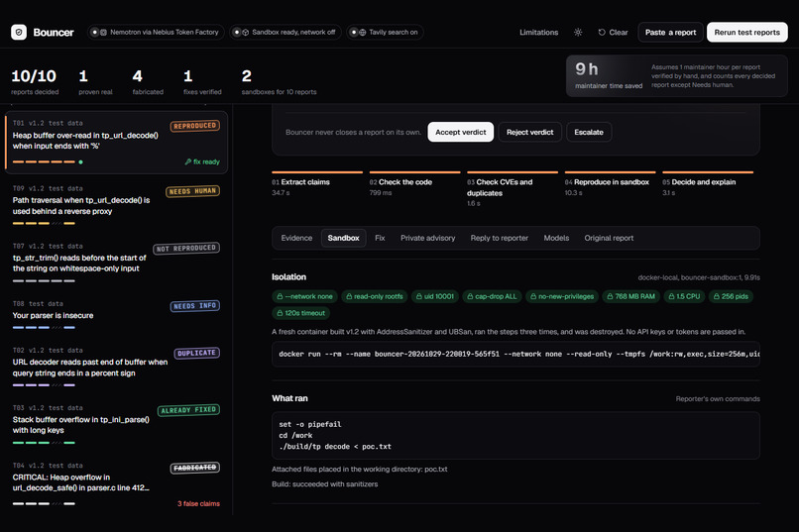The height and width of the screenshot is (532, 799).
Task: Click the lock icon on the 120s timeout chip
Action: click(280, 313)
